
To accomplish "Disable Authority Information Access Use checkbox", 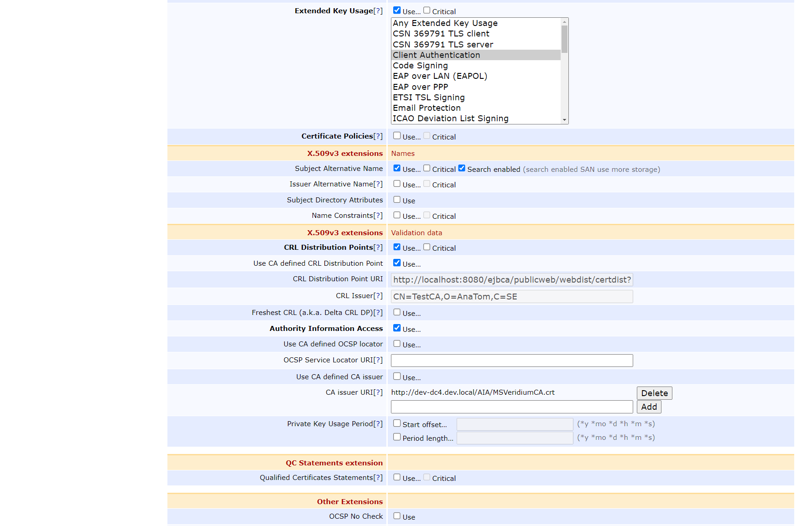I will point(397,328).
